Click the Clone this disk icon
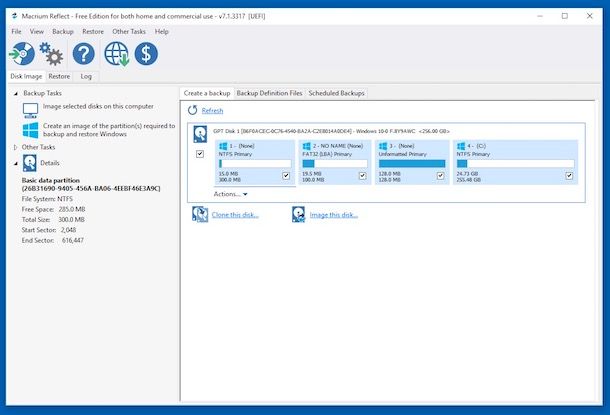This screenshot has width=610, height=415. pyautogui.click(x=200, y=214)
